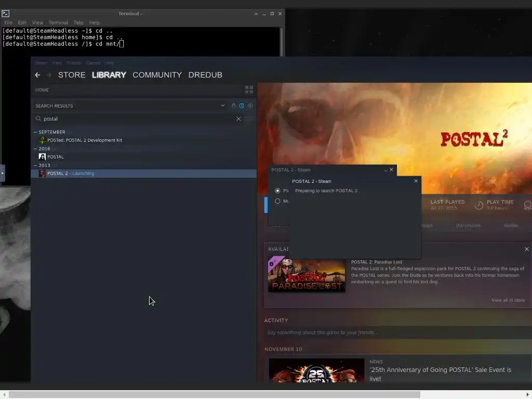Open the File menu in Terminal
532x399 pixels.
[x=8, y=23]
